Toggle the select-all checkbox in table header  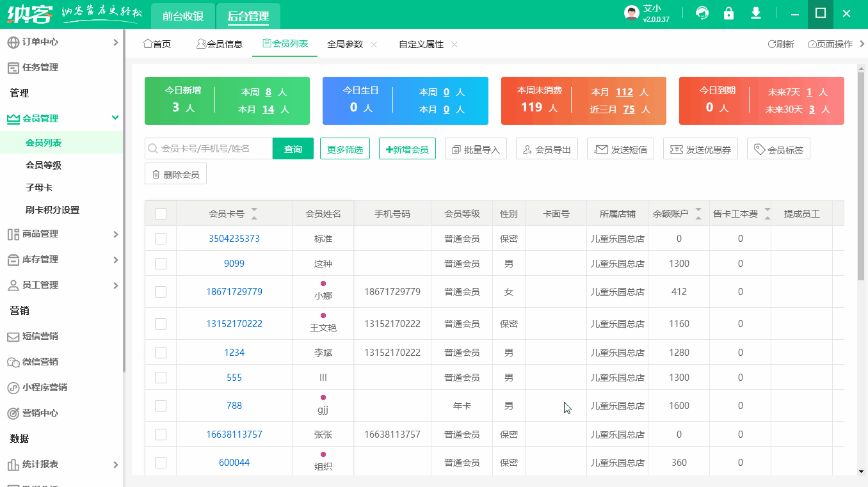[x=161, y=214]
